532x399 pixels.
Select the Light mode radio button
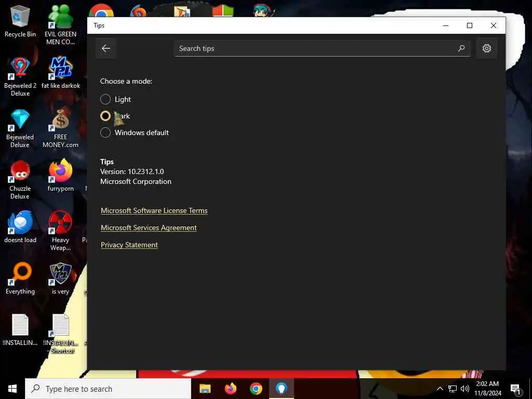pyautogui.click(x=105, y=99)
